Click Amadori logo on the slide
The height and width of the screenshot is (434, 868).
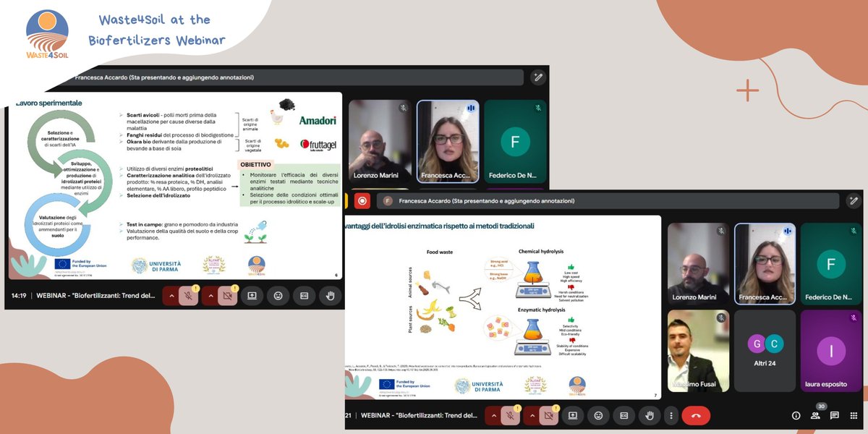[x=318, y=121]
